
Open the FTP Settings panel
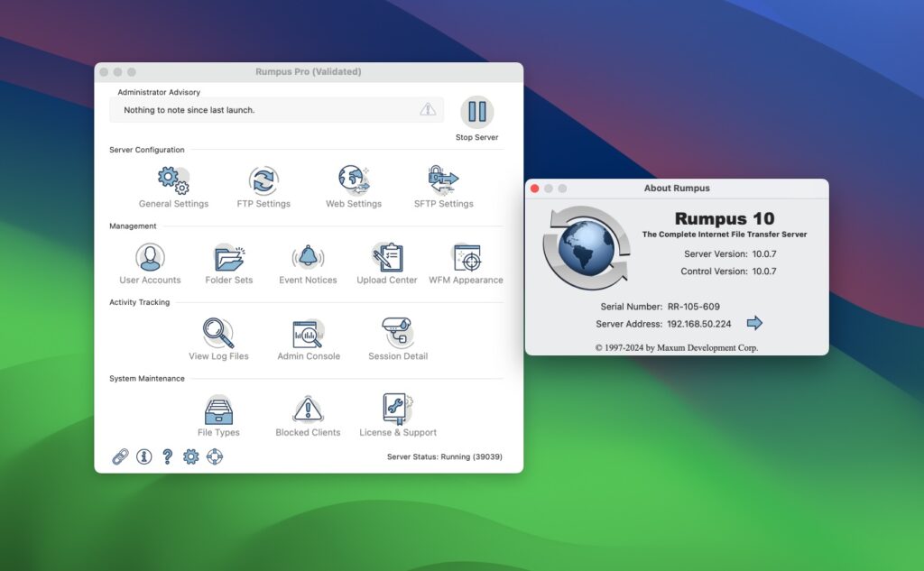[x=263, y=182]
